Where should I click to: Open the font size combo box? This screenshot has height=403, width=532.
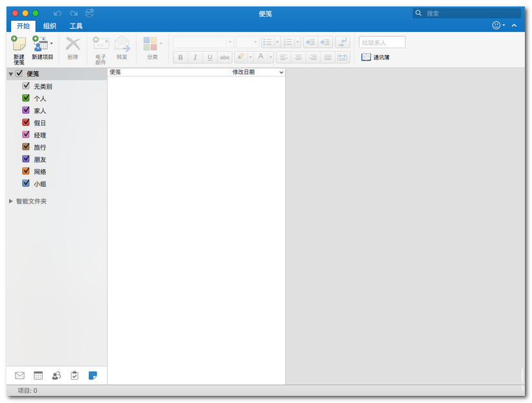(248, 42)
